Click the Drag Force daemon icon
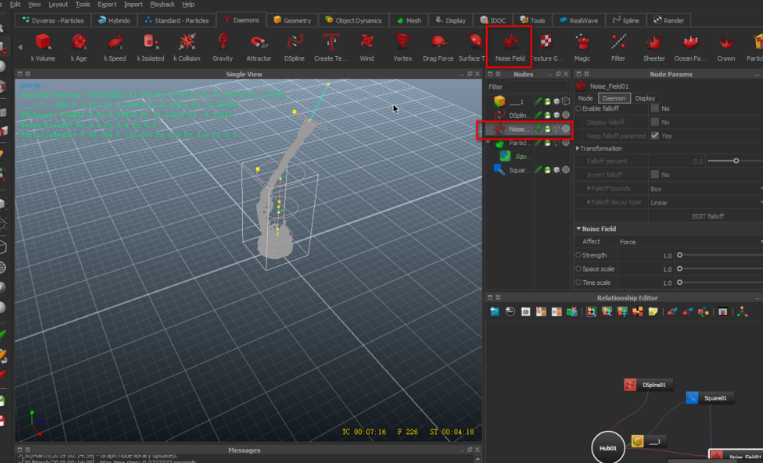Screen dimensions: 763x463 438,42
